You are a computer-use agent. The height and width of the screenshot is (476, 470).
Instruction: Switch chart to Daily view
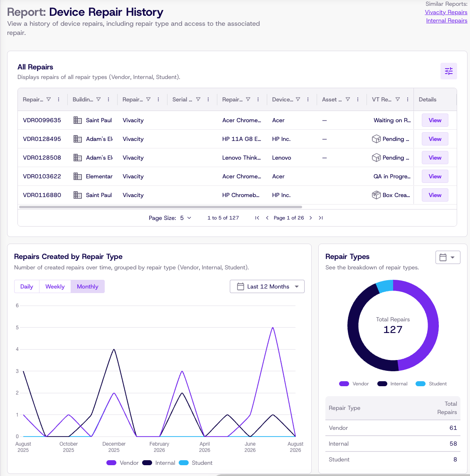coord(27,286)
